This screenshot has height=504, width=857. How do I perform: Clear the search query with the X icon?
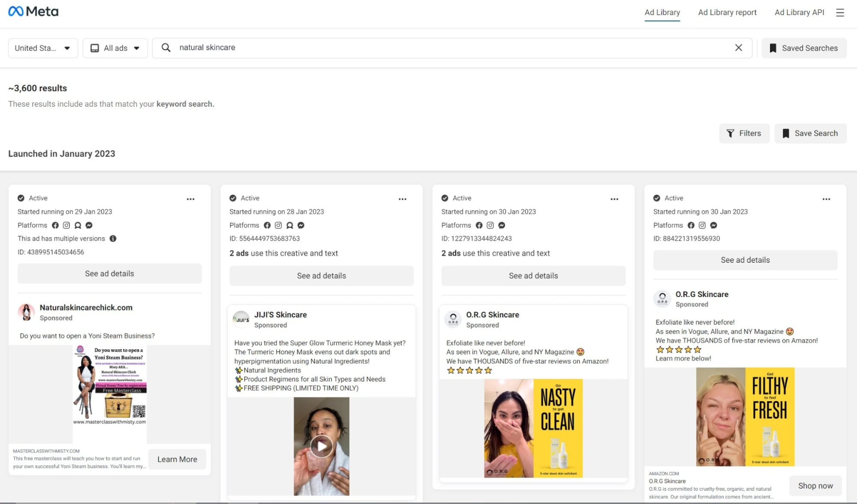(x=739, y=48)
